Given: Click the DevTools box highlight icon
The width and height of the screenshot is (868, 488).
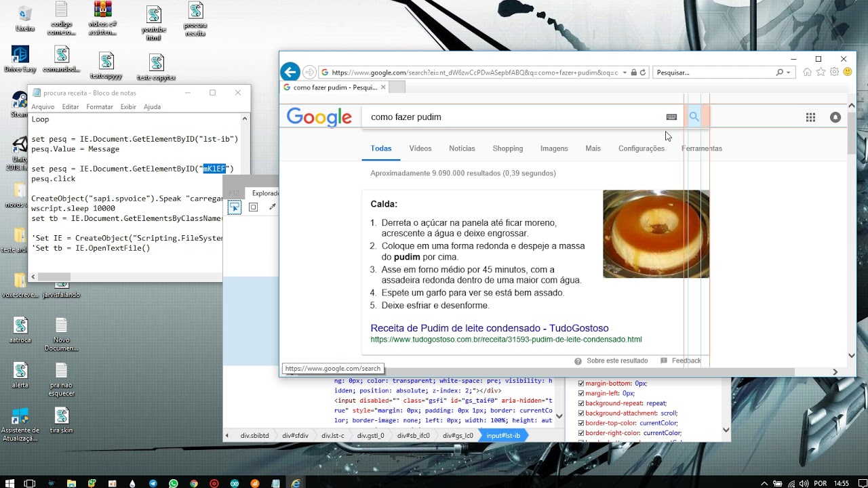Looking at the screenshot, I should (x=253, y=207).
